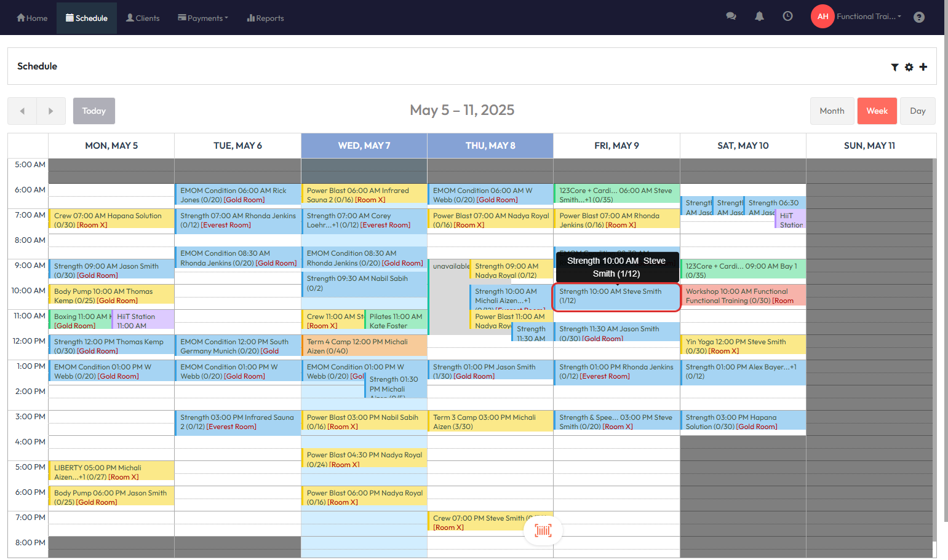This screenshot has height=560, width=948.
Task: Switch calendar to Day view
Action: [x=917, y=111]
